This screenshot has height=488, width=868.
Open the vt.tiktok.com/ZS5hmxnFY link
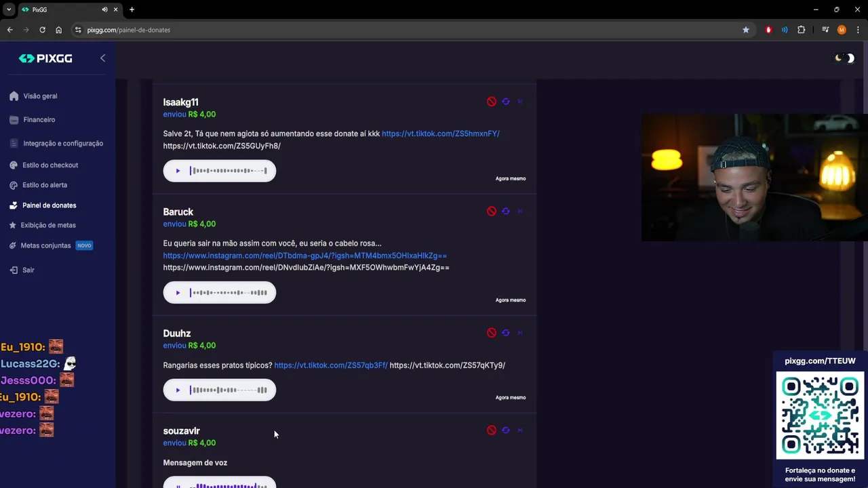441,134
